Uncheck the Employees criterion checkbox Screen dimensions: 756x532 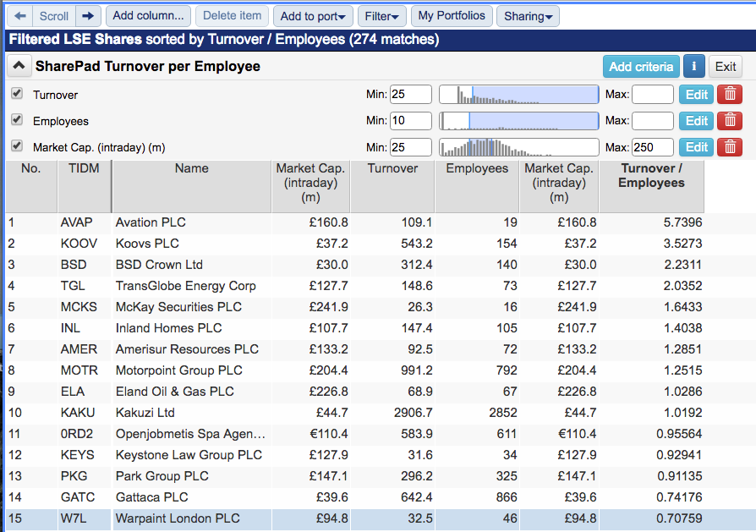click(x=17, y=119)
